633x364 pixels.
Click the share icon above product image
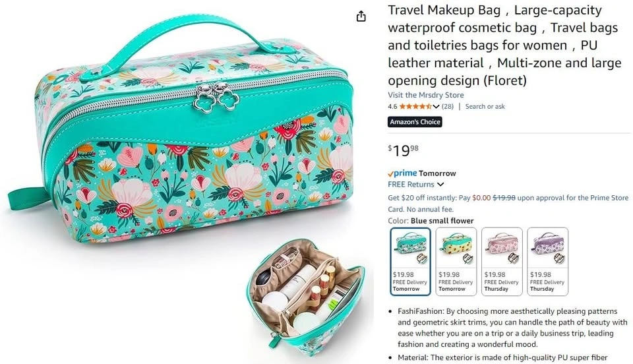(x=361, y=16)
